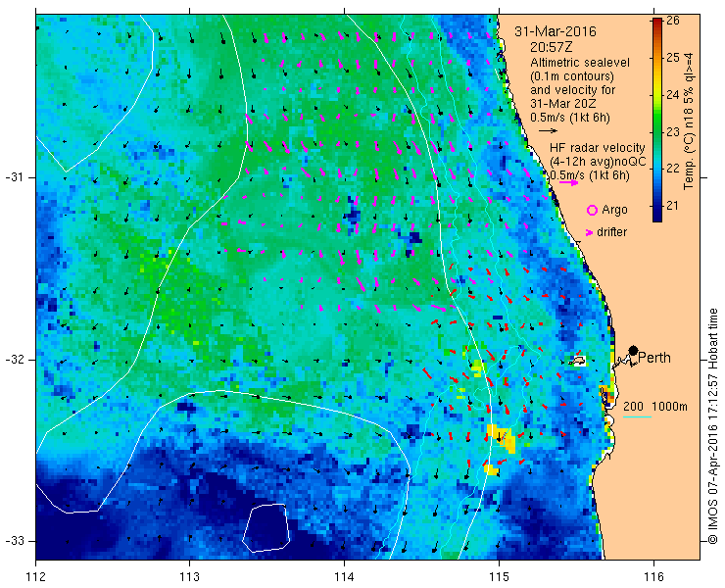Click the Rottnest Island outline west of Perth

click(x=577, y=361)
